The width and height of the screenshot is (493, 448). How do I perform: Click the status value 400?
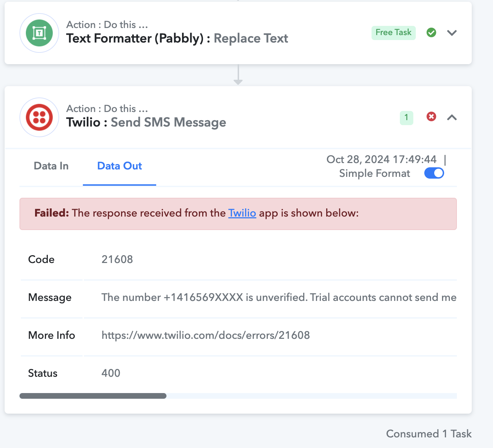(111, 373)
